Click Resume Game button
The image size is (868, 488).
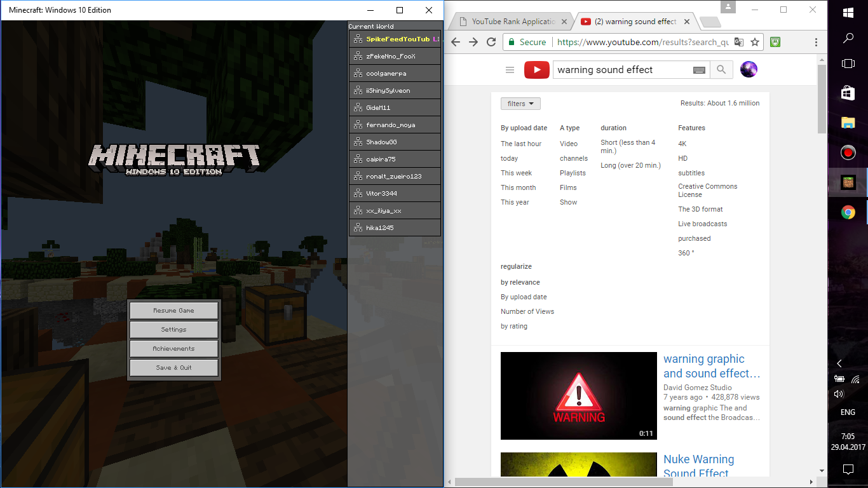[x=173, y=310]
